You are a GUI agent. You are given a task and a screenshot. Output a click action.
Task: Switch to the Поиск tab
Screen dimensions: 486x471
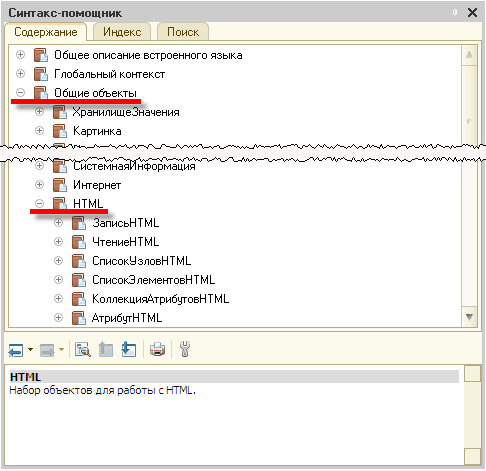tap(183, 32)
